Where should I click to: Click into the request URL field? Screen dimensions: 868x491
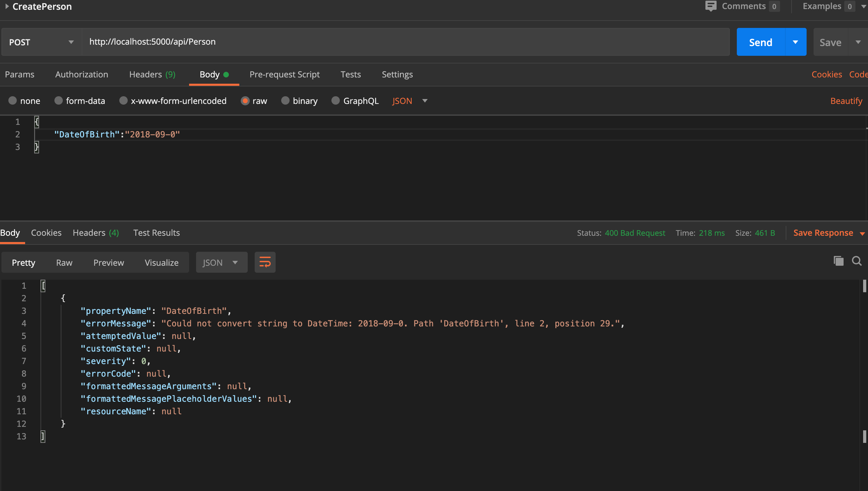pos(405,42)
